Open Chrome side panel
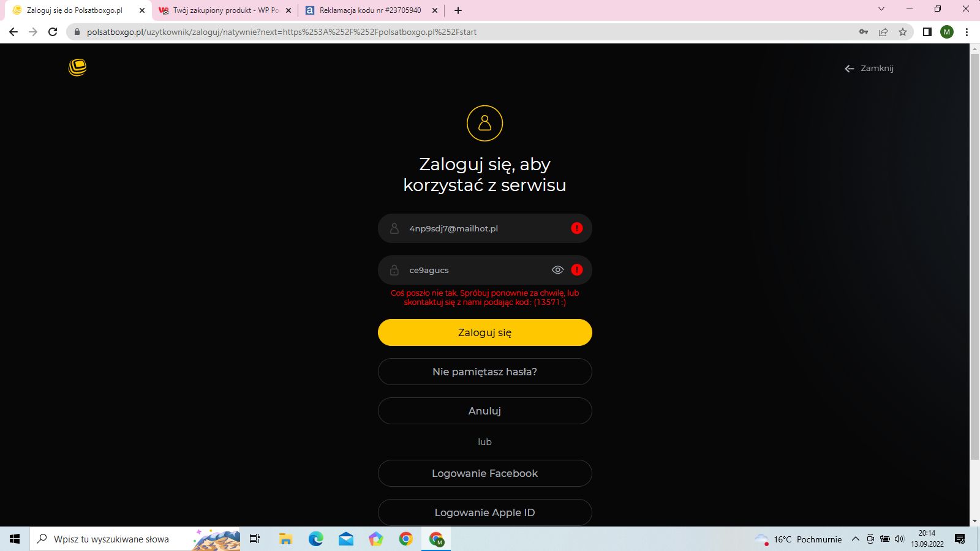 pos(927,32)
